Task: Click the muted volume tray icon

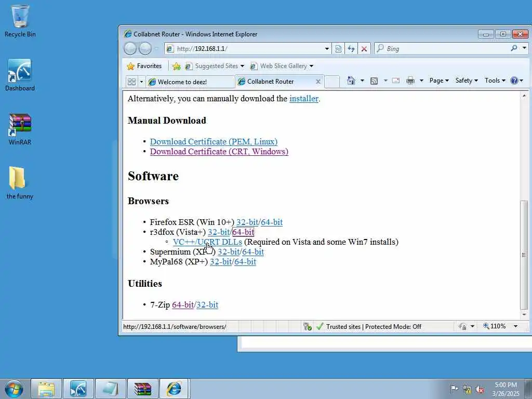Action: point(480,390)
